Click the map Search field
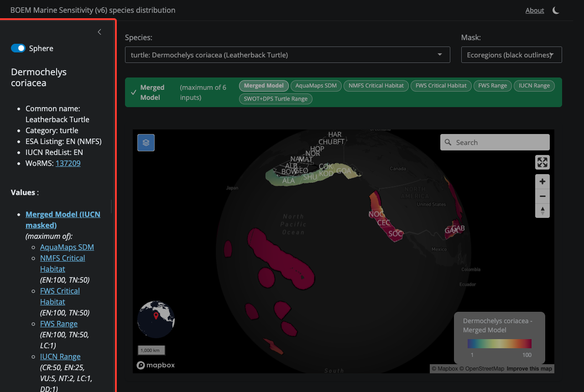The image size is (584, 392). [495, 142]
